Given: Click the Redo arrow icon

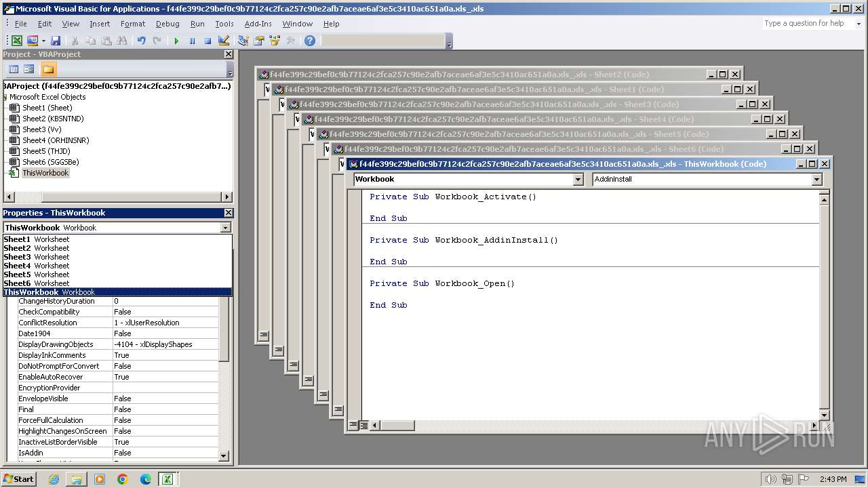Looking at the screenshot, I should click(157, 41).
